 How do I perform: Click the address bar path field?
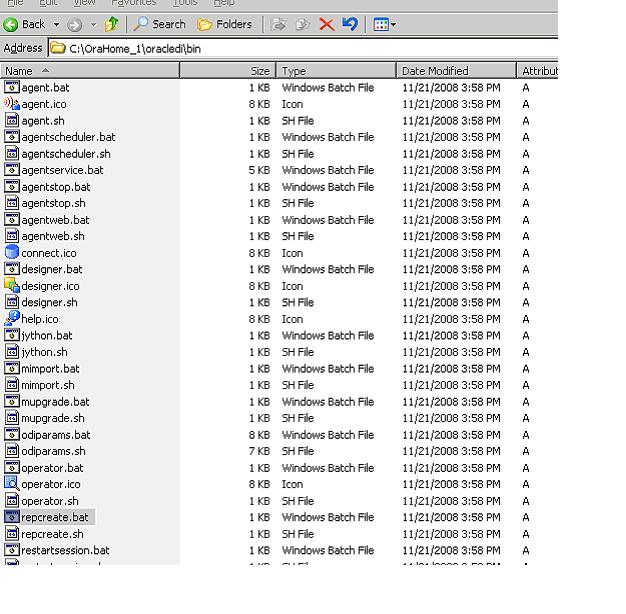click(x=303, y=49)
